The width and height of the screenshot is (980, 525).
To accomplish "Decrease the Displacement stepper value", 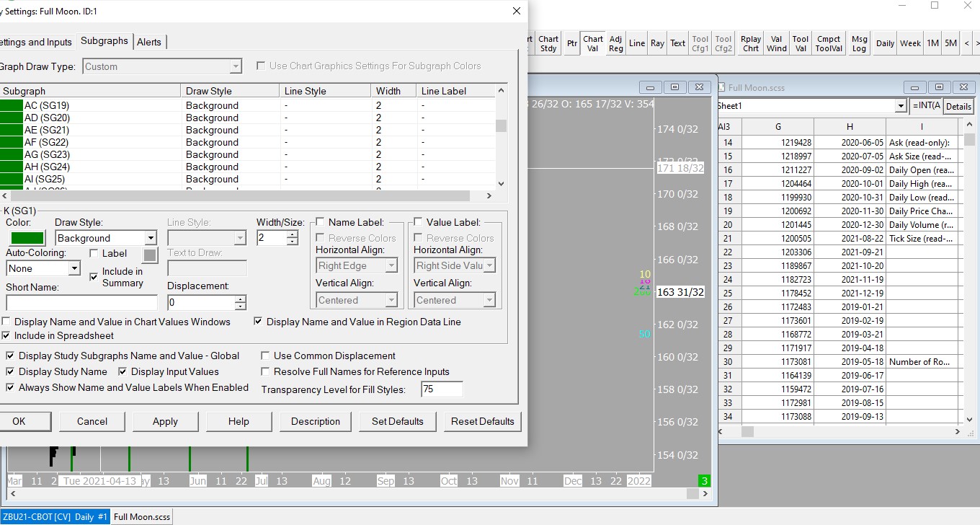I will pyautogui.click(x=241, y=306).
